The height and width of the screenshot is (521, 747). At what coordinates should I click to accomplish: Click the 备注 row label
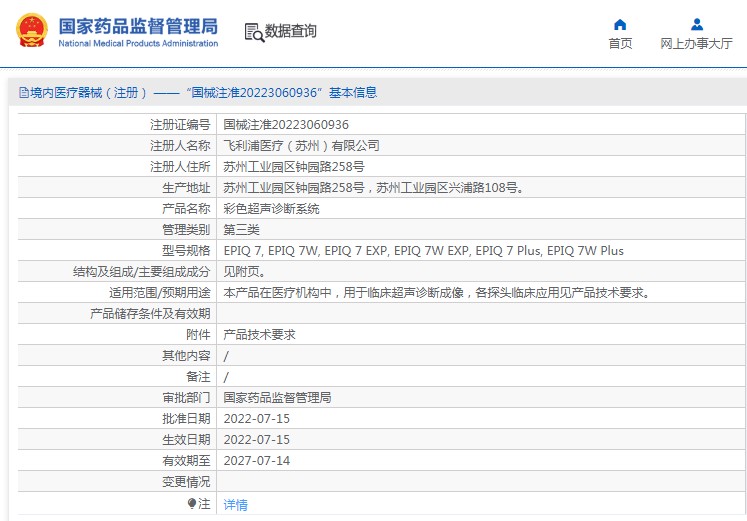[x=198, y=376]
